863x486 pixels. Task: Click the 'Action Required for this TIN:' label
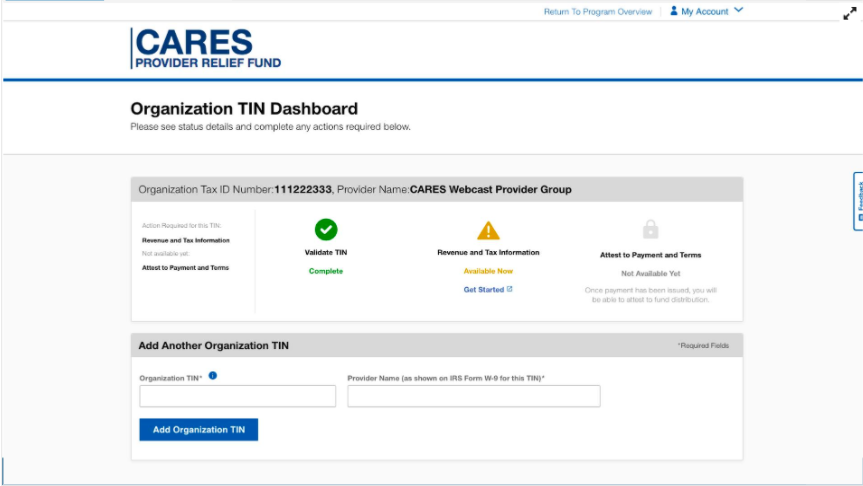(x=182, y=226)
